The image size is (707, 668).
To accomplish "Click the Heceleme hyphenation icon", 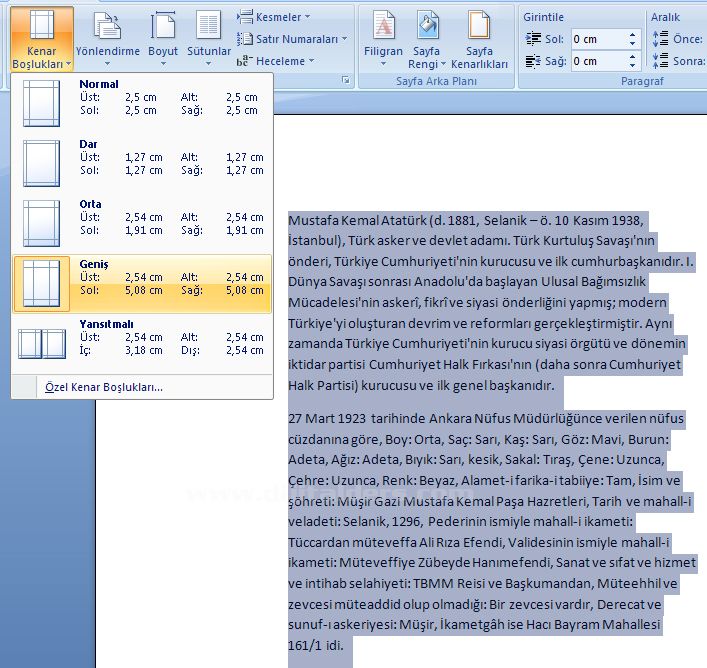I will pyautogui.click(x=245, y=61).
